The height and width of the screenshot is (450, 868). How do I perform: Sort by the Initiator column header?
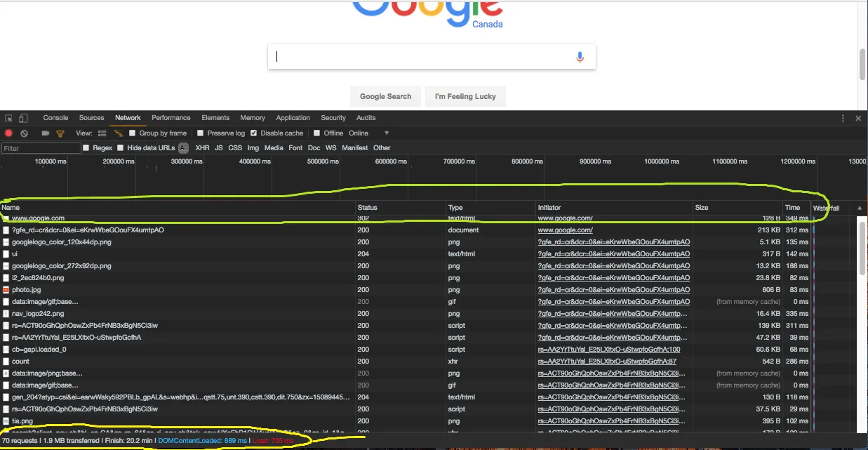(614, 208)
